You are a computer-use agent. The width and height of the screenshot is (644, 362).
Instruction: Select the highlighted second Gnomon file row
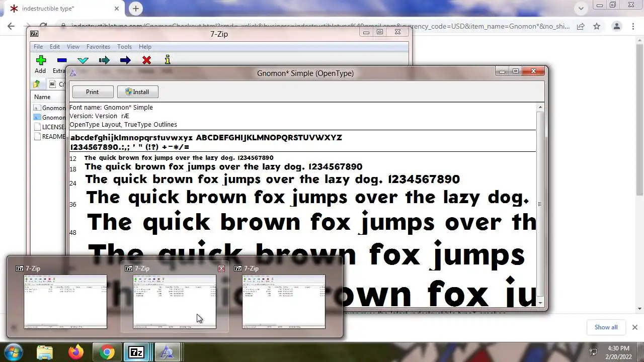point(49,117)
